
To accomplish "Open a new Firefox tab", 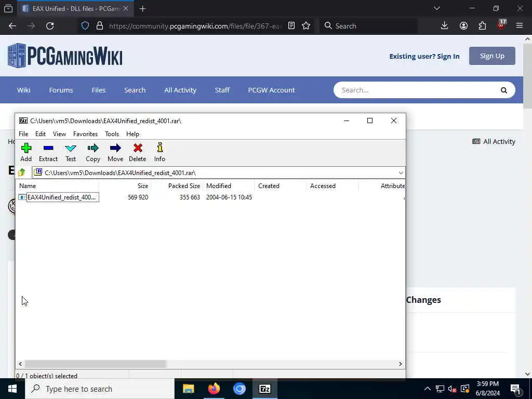I will 142,9.
